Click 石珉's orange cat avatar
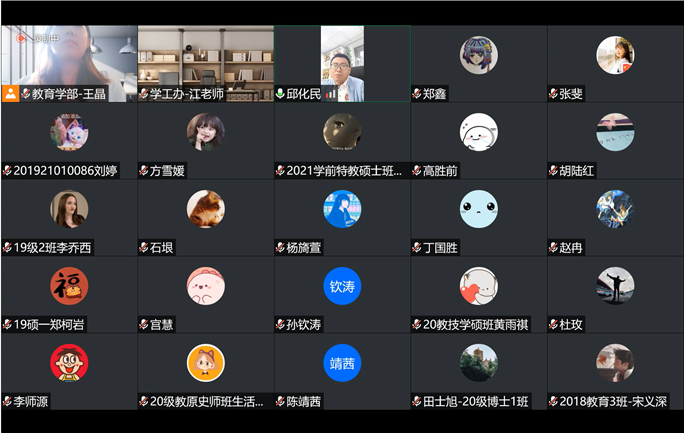684x433 pixels. click(205, 209)
